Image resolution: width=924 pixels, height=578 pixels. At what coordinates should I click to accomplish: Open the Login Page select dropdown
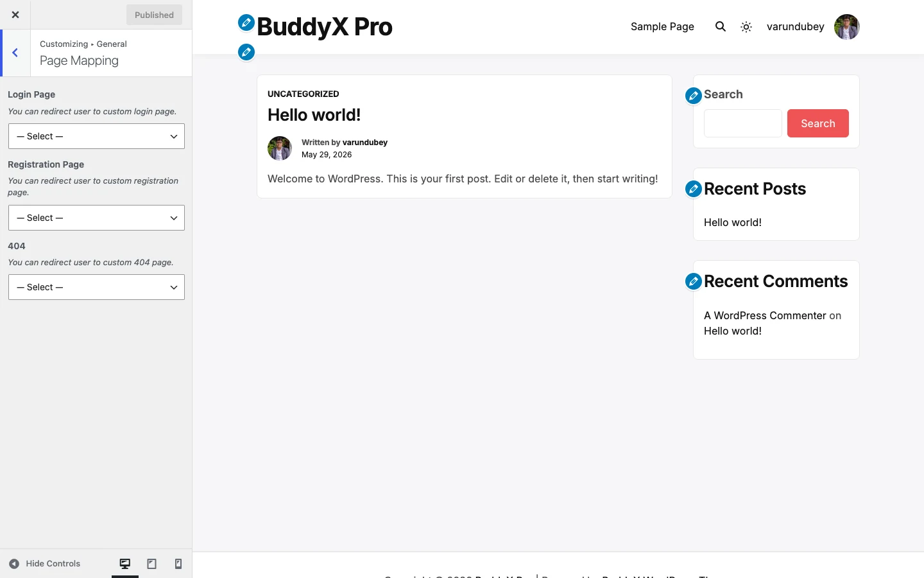coord(96,136)
